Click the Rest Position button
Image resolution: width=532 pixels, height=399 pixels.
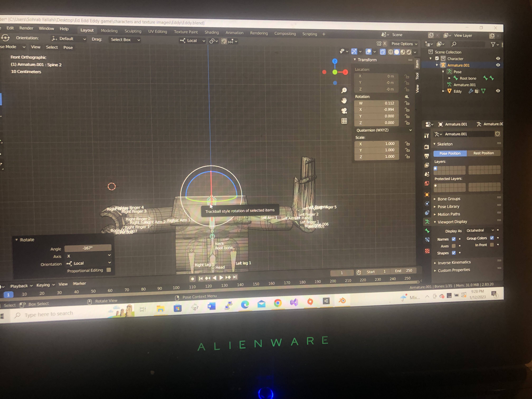(483, 153)
